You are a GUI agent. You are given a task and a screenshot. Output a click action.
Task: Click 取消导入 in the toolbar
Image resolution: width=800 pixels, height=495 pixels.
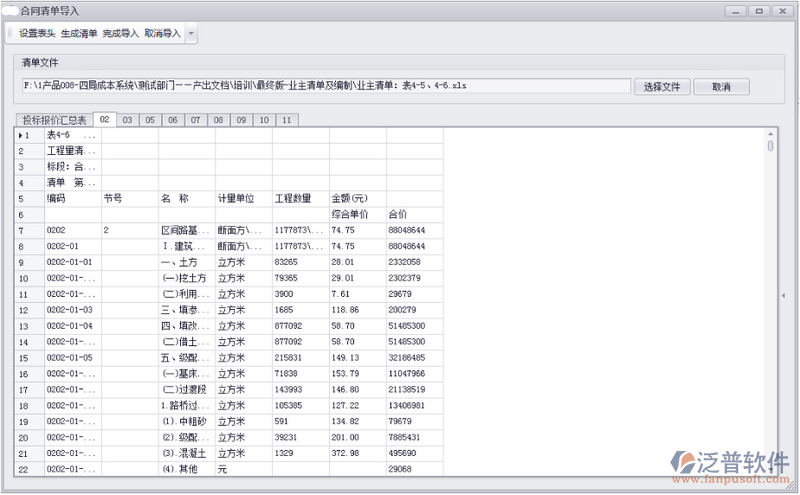(162, 33)
